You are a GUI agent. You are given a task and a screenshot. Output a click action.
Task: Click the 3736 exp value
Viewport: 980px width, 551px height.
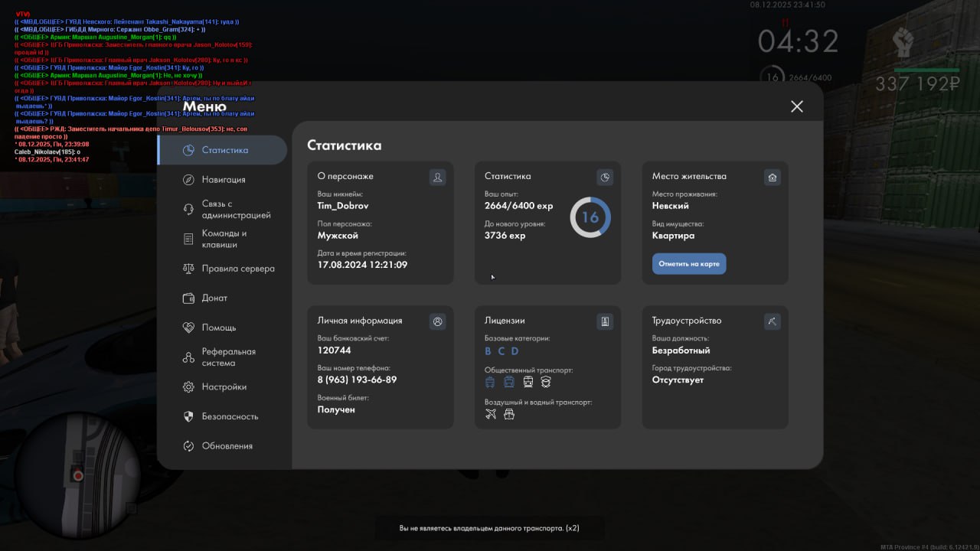(x=505, y=236)
